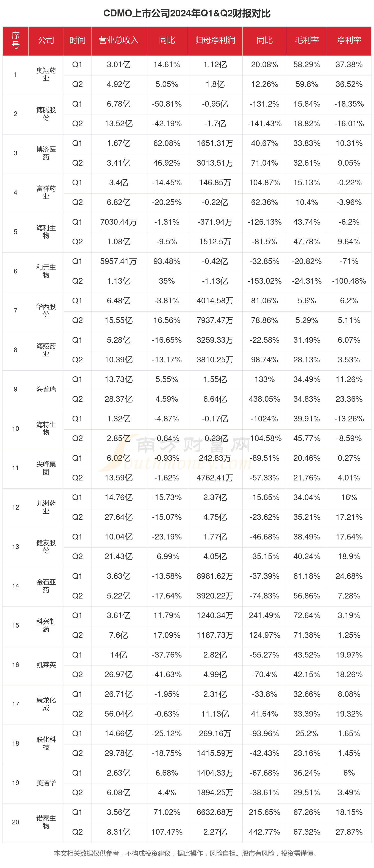The width and height of the screenshot is (374, 868).
Task: Click the 56.04亿 revenue cell
Action: tap(118, 714)
